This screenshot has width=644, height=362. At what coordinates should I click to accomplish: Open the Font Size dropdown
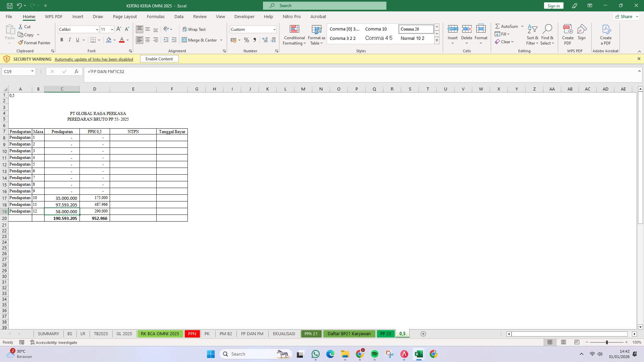coord(112,29)
